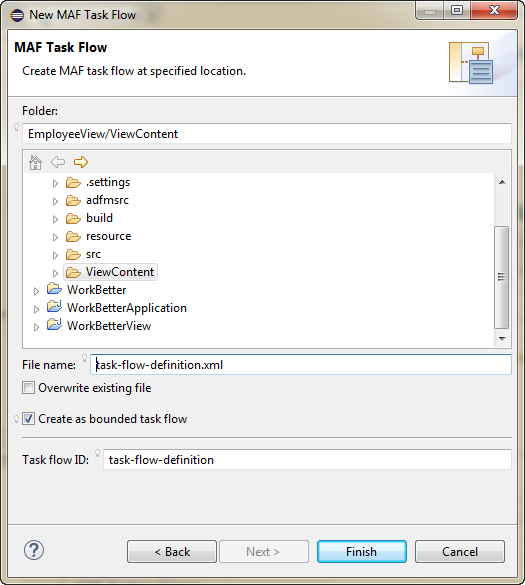
Task: Click the Eclipse icon in title bar
Action: 17,15
